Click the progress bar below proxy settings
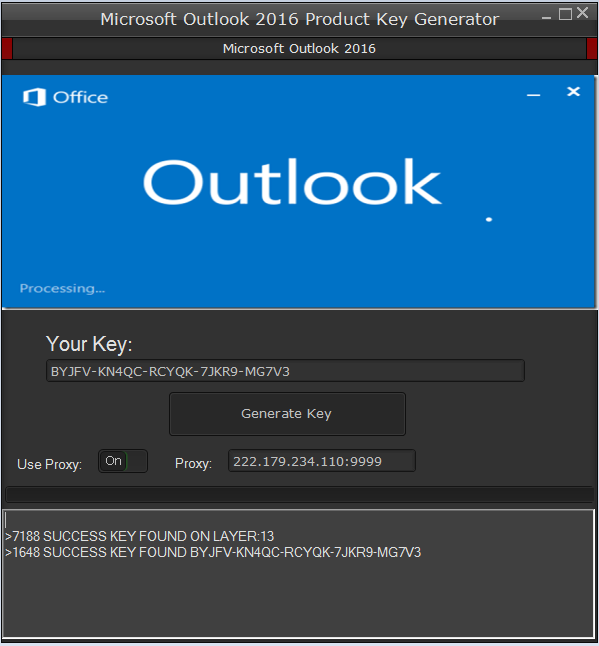 pos(300,494)
